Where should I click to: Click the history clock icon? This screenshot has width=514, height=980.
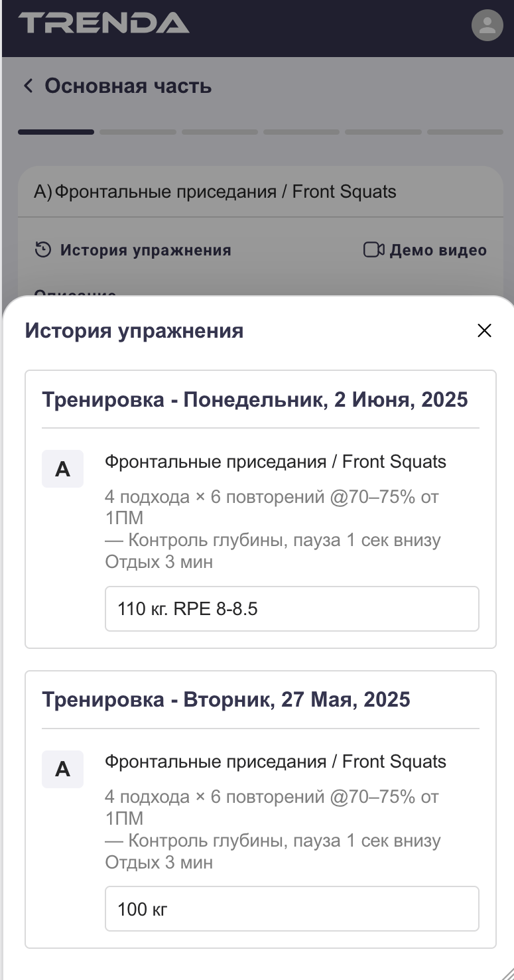pyautogui.click(x=43, y=249)
